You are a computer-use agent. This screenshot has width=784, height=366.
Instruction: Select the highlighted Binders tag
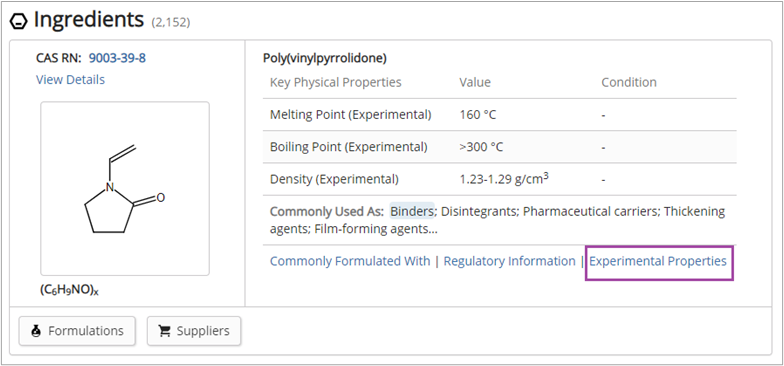point(412,212)
